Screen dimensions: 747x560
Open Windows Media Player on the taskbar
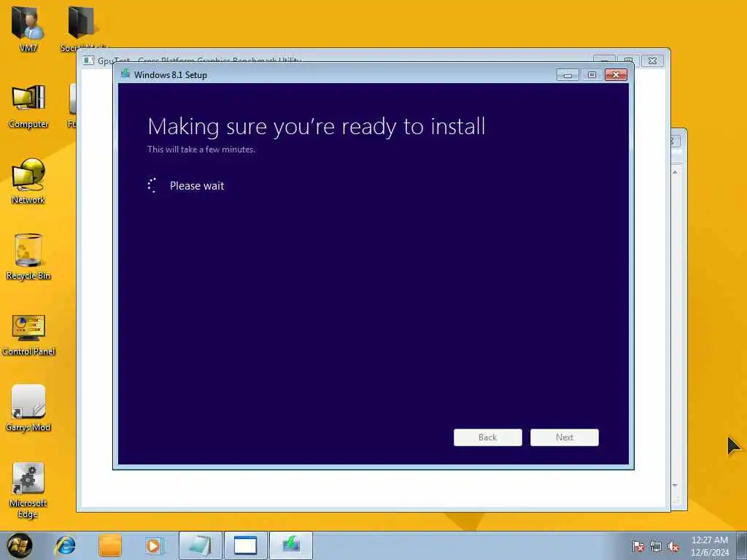(155, 545)
